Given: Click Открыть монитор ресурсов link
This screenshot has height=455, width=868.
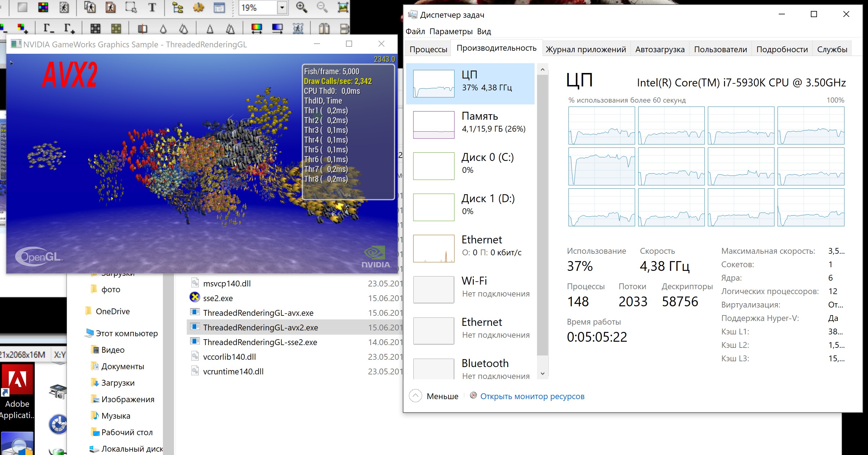Looking at the screenshot, I should tap(532, 396).
